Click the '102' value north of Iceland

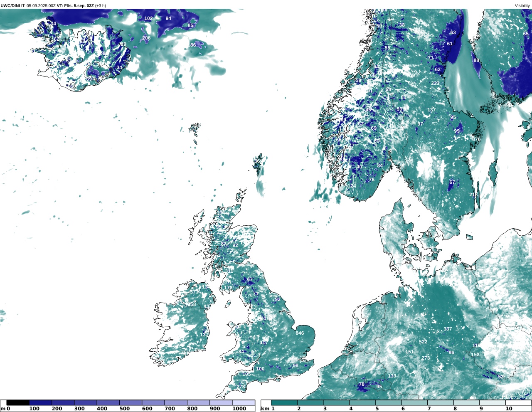148,18
